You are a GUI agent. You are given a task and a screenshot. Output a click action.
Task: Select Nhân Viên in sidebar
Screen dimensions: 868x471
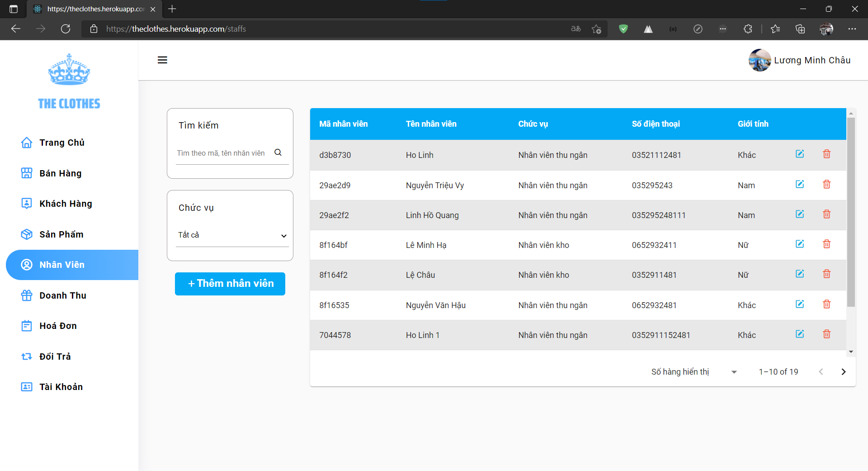pos(72,265)
